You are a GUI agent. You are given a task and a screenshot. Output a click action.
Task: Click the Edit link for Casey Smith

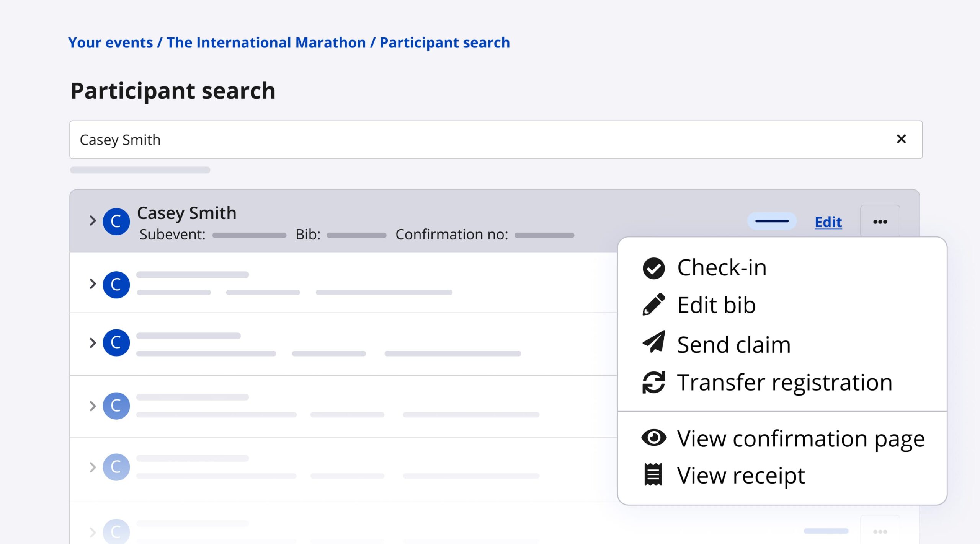coord(828,222)
